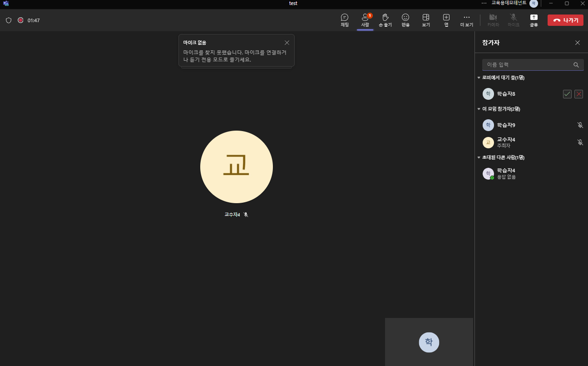Click the Teams app logo icon
This screenshot has width=588, height=366.
pos(6,3)
